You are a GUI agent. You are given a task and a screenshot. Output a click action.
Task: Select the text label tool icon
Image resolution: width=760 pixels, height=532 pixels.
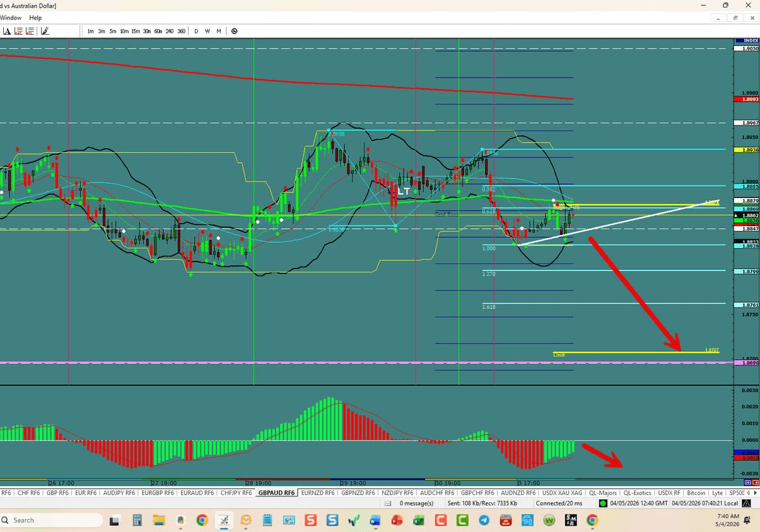coord(7,31)
